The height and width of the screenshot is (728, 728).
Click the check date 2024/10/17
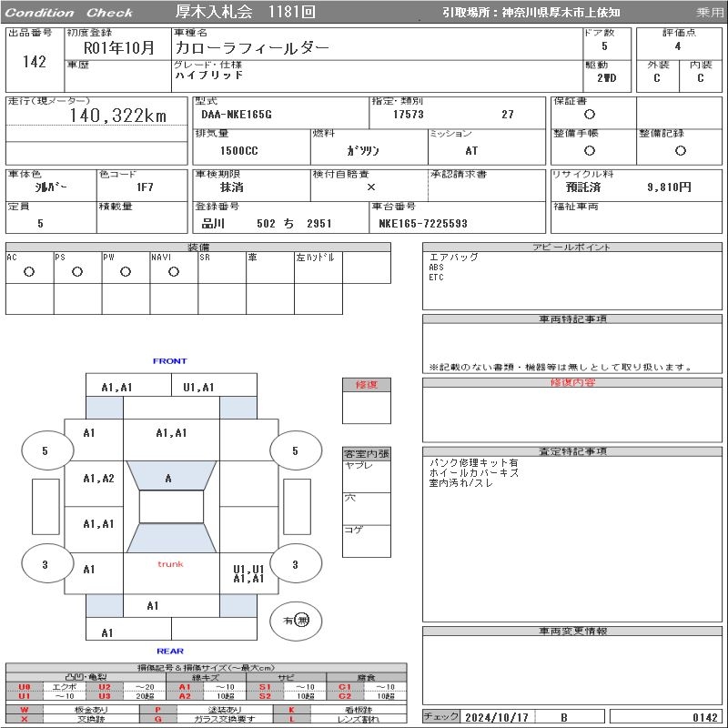(497, 717)
